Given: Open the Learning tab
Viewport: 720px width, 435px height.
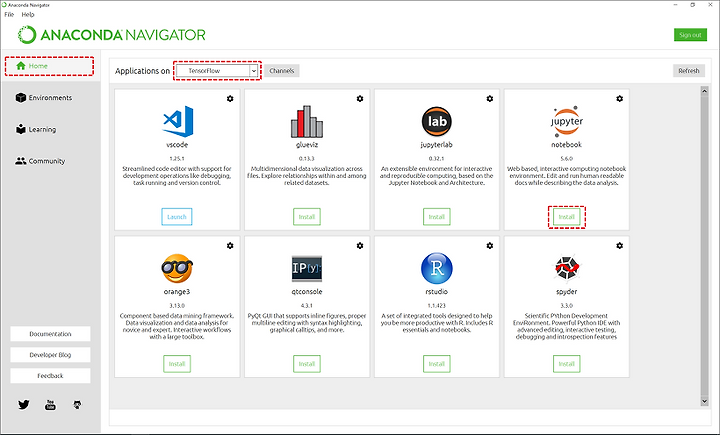Looking at the screenshot, I should click(x=36, y=130).
